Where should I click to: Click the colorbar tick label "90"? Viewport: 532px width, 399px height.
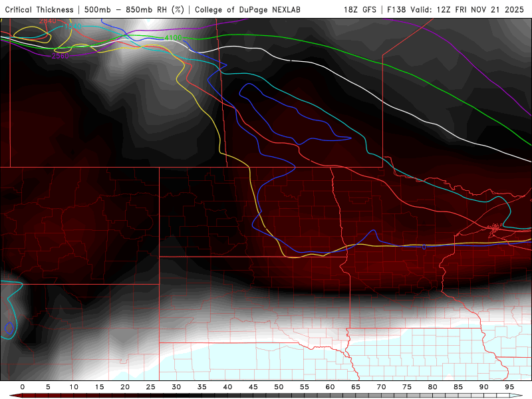pos(483,387)
